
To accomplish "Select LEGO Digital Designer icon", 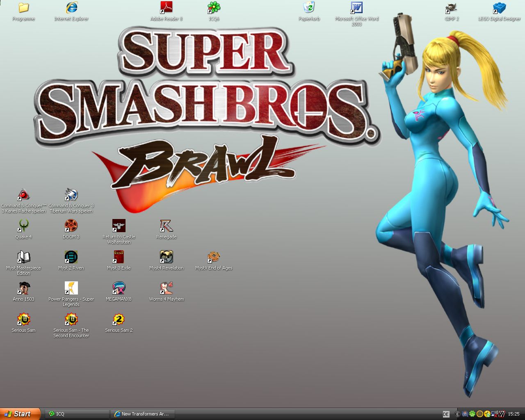I will point(499,8).
